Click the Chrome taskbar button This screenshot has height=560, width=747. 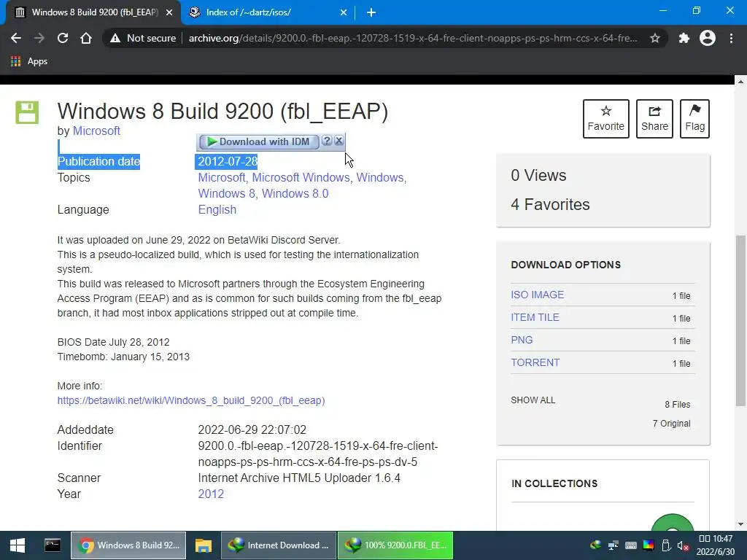[x=128, y=545]
